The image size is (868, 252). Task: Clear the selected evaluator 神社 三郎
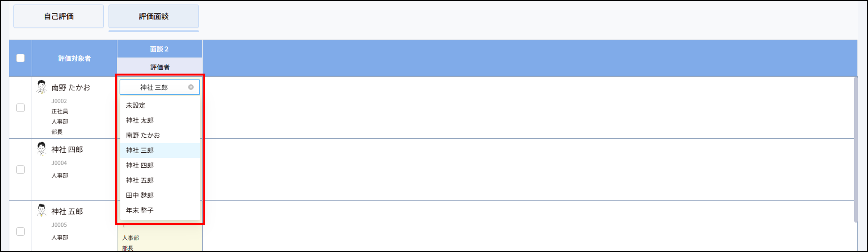pos(191,87)
